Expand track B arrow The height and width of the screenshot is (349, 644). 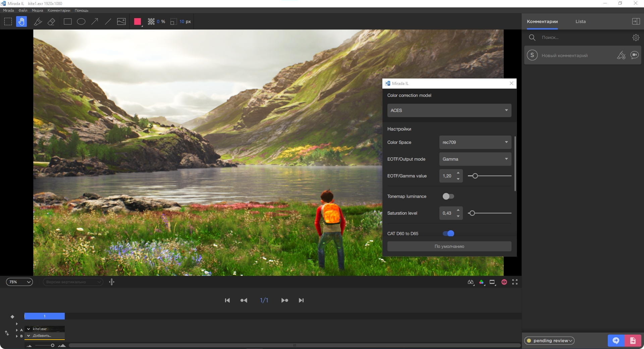tap(17, 336)
